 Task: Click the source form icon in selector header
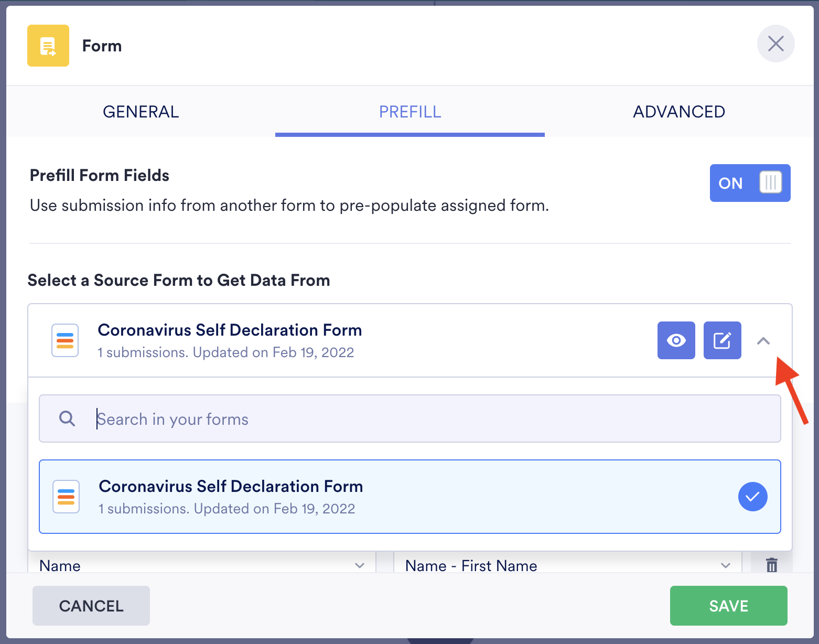(x=65, y=340)
